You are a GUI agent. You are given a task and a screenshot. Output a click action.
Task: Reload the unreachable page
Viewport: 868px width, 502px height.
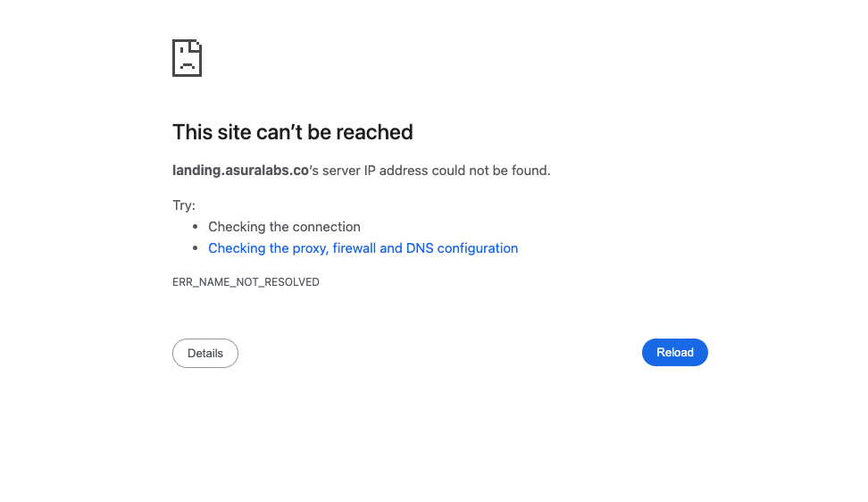[x=675, y=353]
